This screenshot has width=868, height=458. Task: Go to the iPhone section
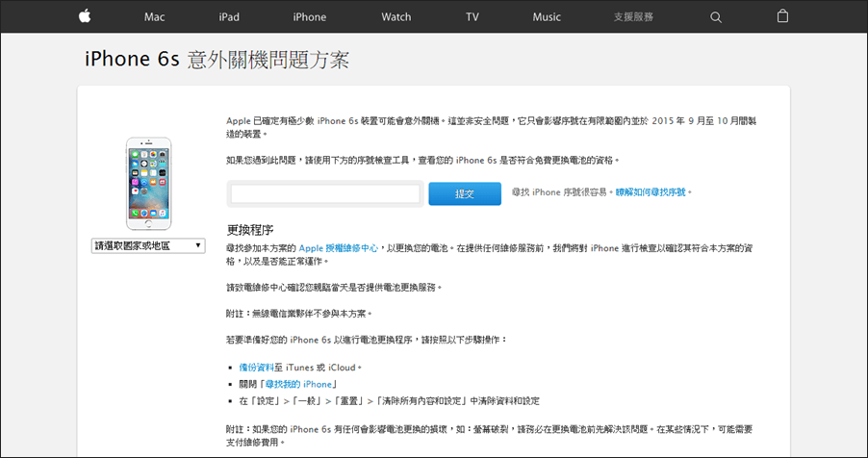[310, 17]
